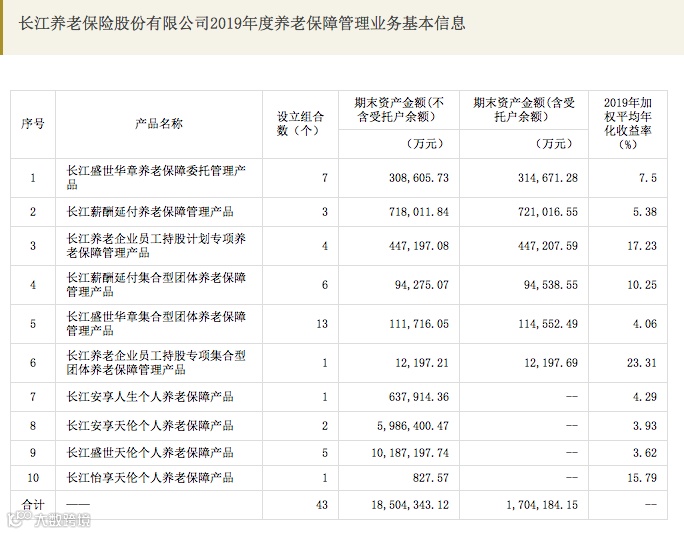
Task: Click the return rate 15.79
Action: click(x=642, y=478)
